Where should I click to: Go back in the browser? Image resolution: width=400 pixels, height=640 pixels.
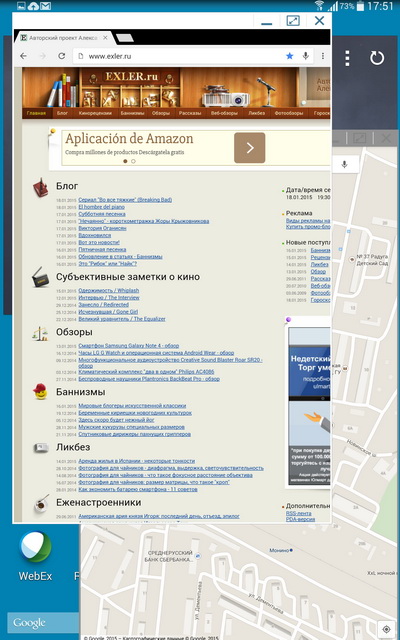click(24, 56)
